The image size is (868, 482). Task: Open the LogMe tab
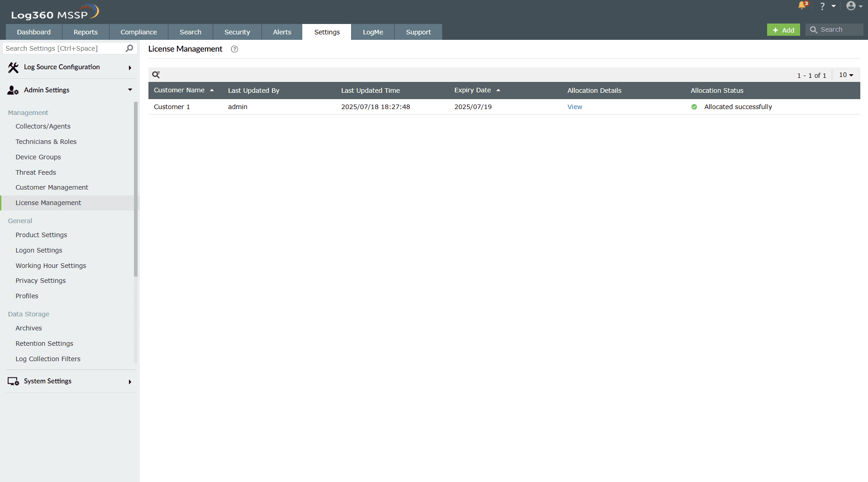373,32
